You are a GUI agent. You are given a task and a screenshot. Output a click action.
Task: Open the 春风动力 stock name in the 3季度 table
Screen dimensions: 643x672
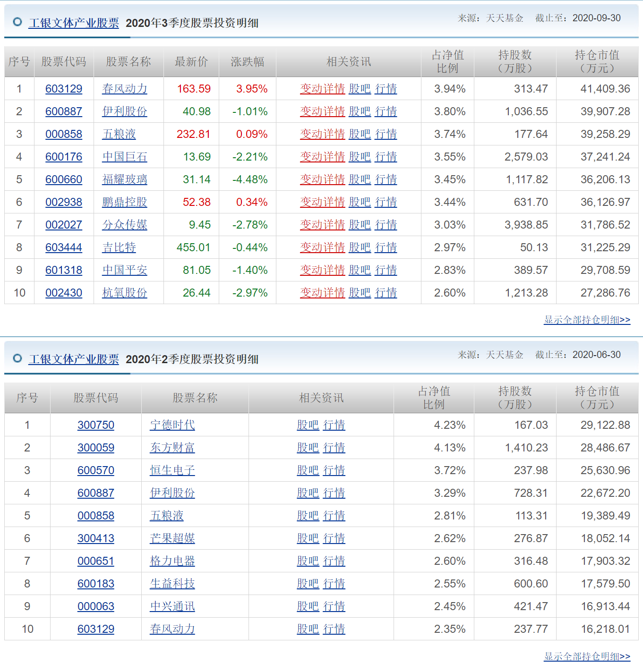point(125,89)
